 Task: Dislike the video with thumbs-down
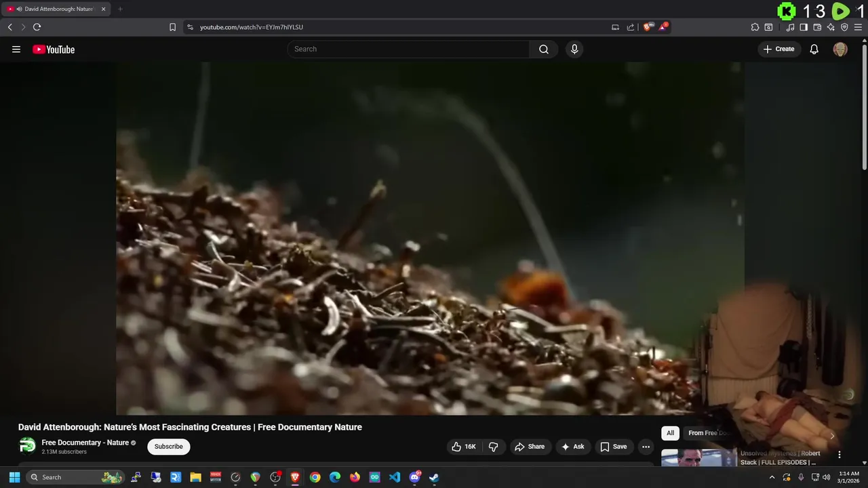coord(494,447)
